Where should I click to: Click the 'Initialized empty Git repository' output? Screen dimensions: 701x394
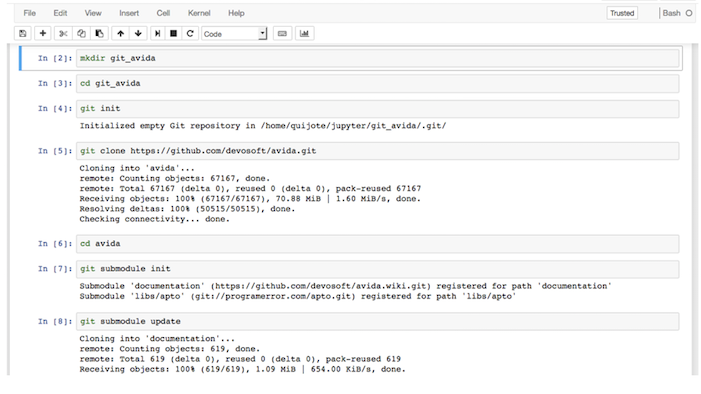[263, 126]
